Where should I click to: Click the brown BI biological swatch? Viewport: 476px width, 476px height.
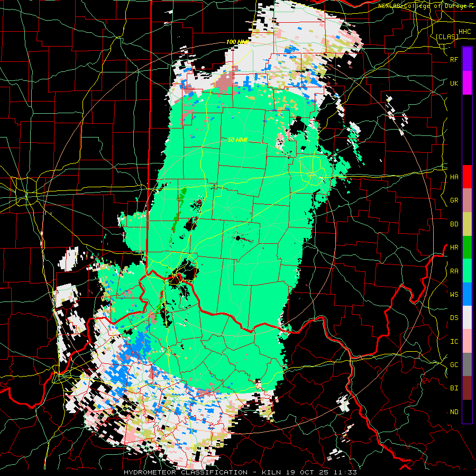point(467,388)
